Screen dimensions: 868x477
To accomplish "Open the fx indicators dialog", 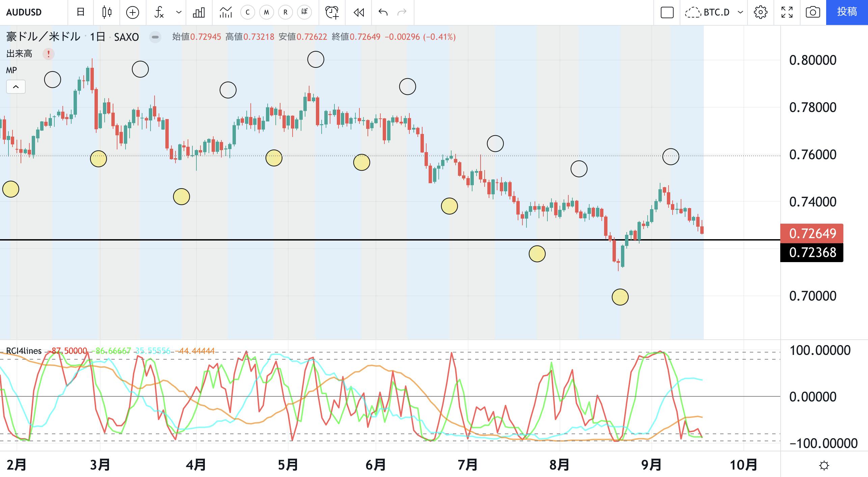I will click(x=159, y=12).
